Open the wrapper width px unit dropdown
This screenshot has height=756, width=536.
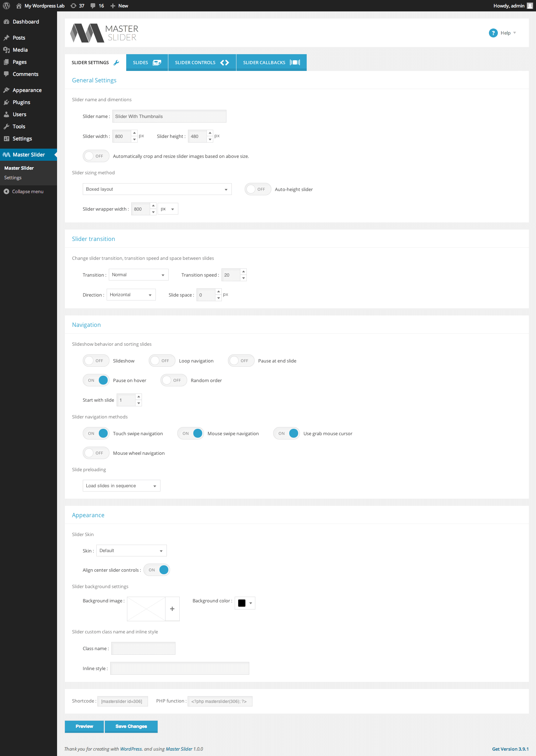click(x=168, y=209)
